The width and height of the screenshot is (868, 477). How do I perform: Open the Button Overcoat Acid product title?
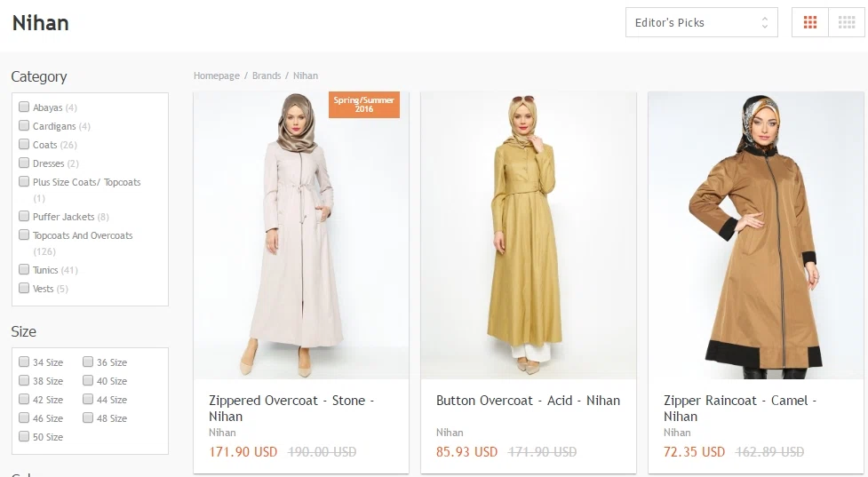coord(528,401)
